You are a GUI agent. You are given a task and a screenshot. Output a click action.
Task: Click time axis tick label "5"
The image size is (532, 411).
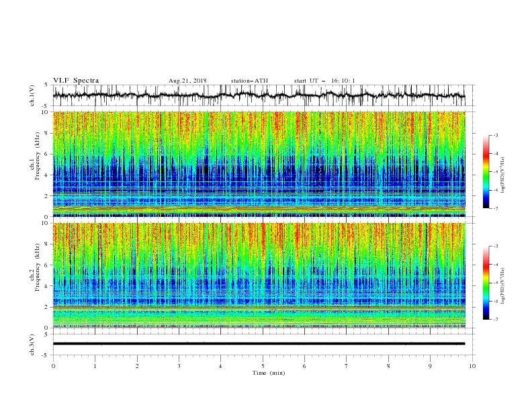coord(263,366)
